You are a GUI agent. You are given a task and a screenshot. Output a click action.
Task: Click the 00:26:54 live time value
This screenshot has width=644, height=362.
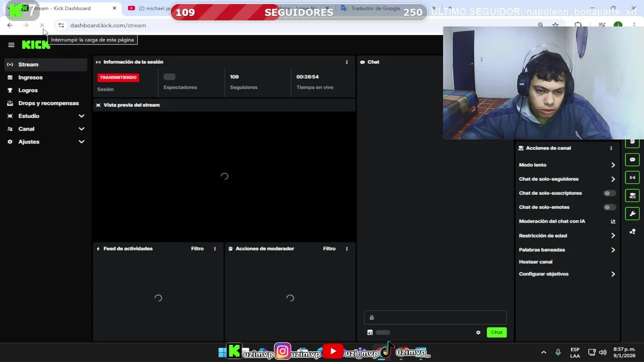[307, 77]
